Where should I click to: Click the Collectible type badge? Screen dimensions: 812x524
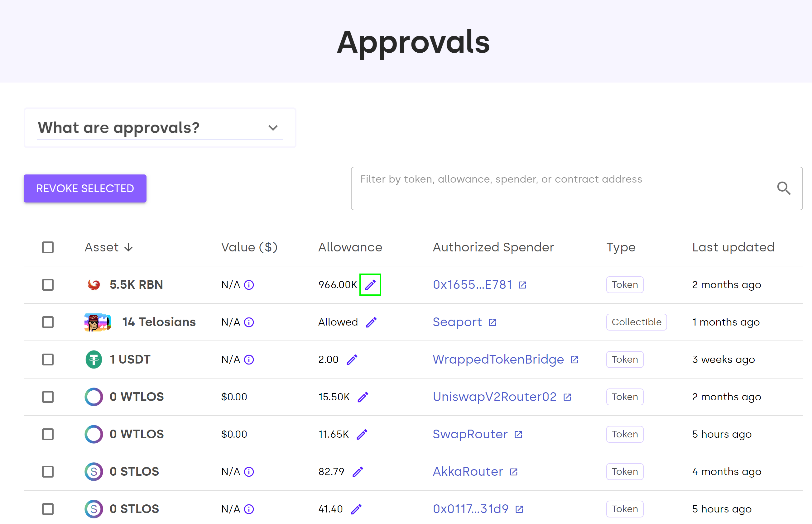(x=636, y=322)
